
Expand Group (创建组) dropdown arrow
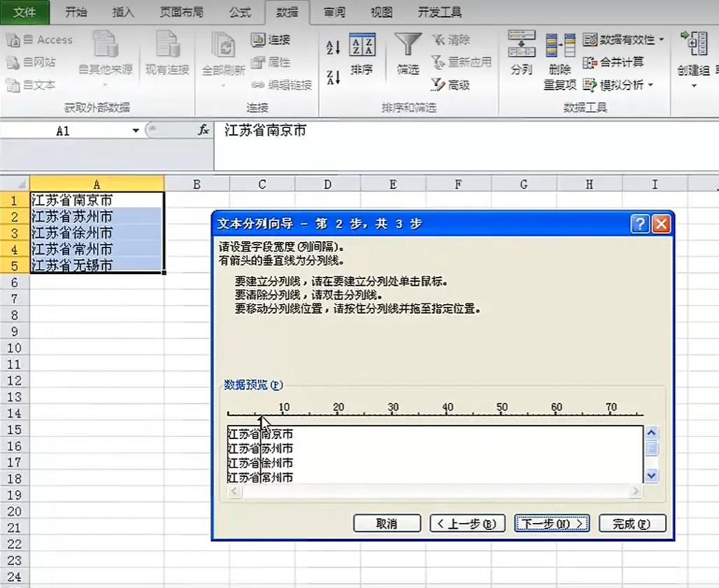(x=694, y=86)
